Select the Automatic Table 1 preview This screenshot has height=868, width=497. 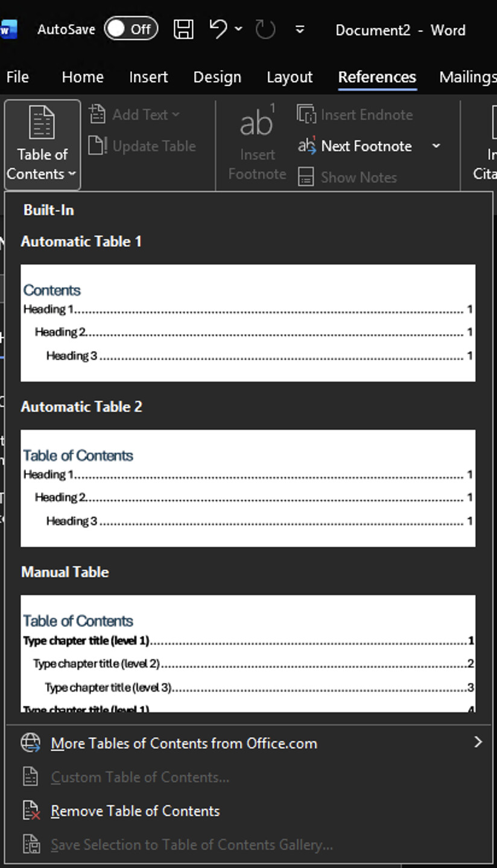point(248,323)
